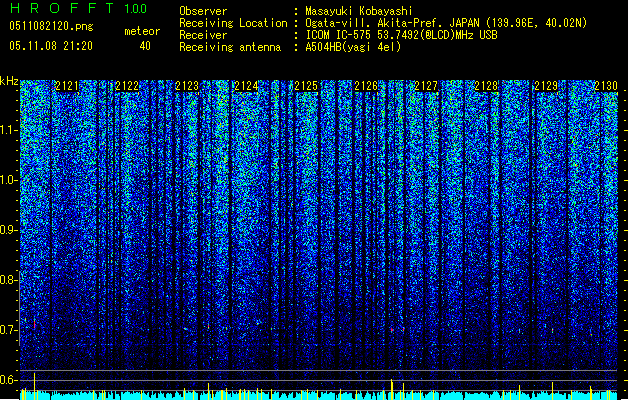
Task: Select the file name 0511082120.png
Action: (x=51, y=26)
